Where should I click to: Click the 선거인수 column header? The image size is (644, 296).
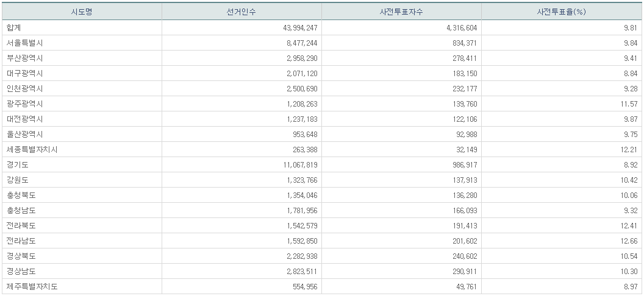pyautogui.click(x=241, y=12)
